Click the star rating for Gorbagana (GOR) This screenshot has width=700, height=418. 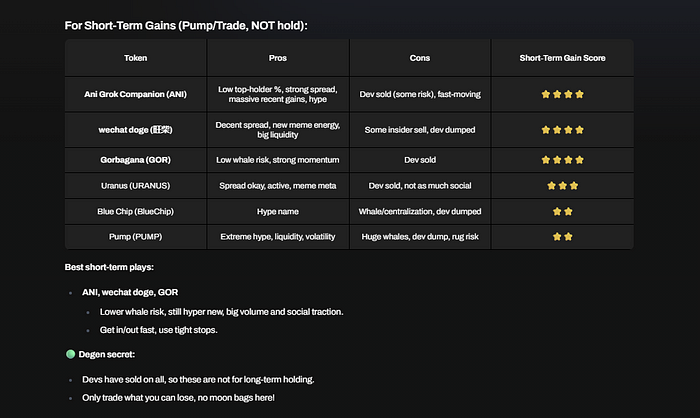tap(562, 160)
